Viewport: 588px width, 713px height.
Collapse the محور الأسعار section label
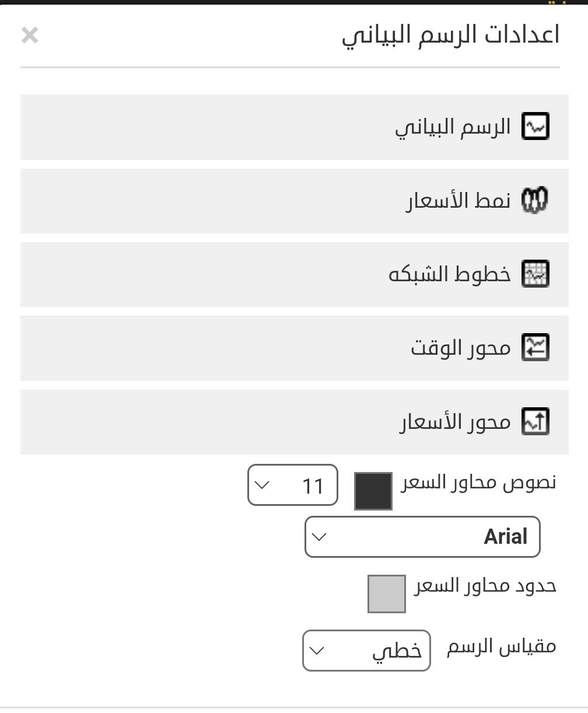tap(454, 422)
